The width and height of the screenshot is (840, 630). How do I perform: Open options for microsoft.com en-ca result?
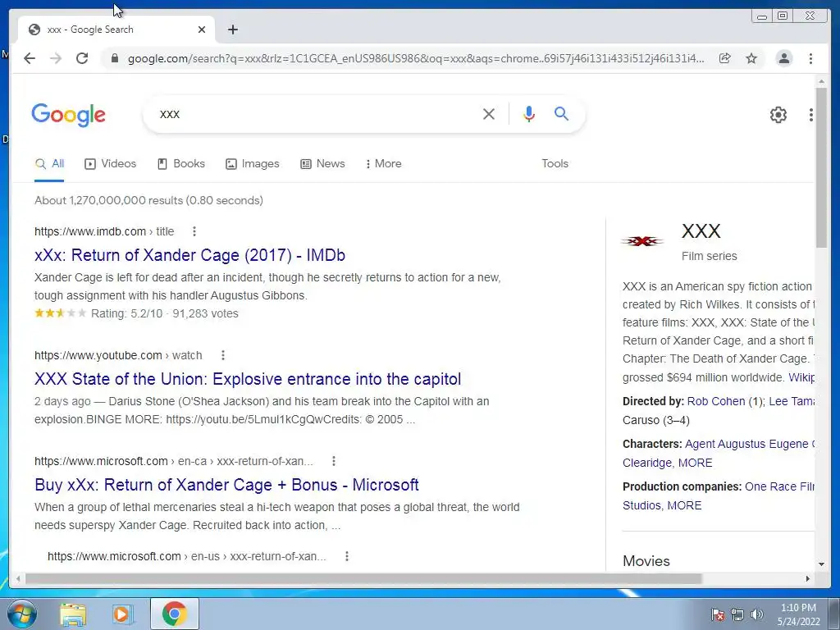tap(334, 461)
